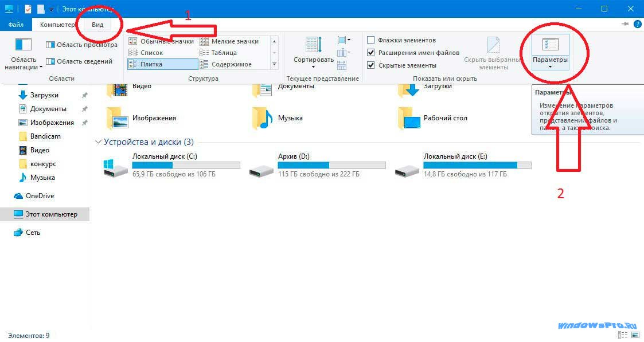Select Обычные значки layout
The height and width of the screenshot is (342, 644).
tap(161, 41)
